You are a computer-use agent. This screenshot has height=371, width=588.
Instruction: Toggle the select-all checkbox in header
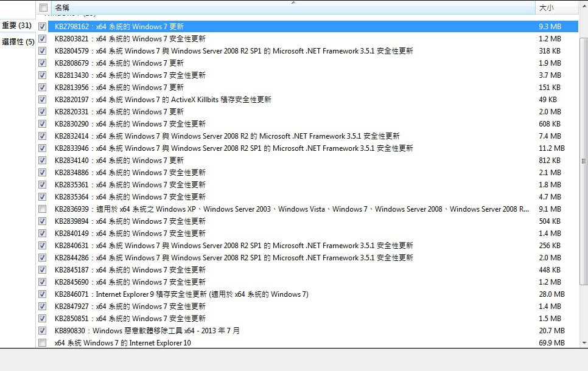(43, 7)
